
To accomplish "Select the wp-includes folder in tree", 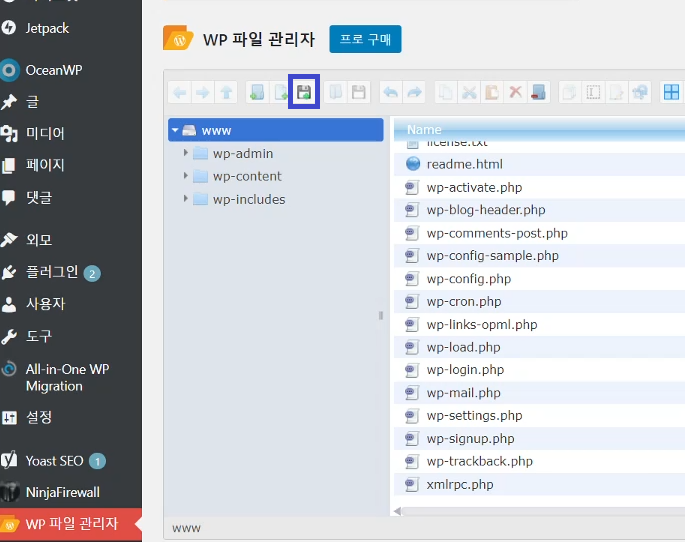I will (249, 199).
